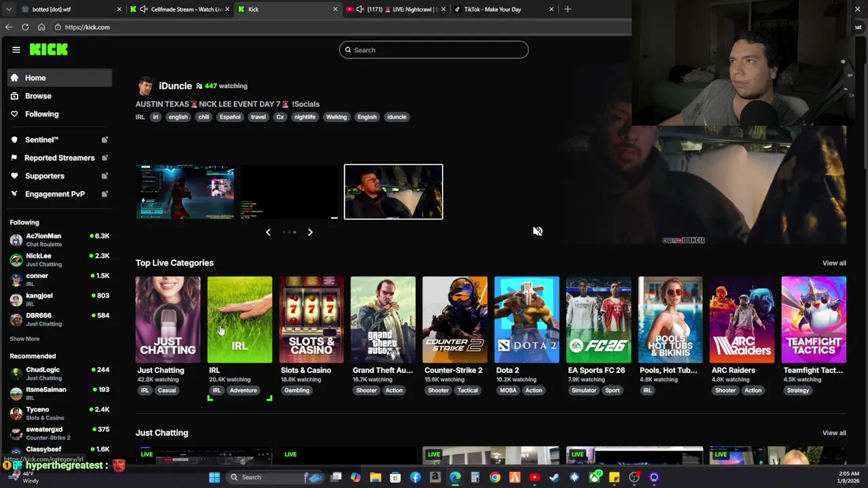Open the Counter-Strike 2 category card
868x488 pixels.
(x=455, y=319)
